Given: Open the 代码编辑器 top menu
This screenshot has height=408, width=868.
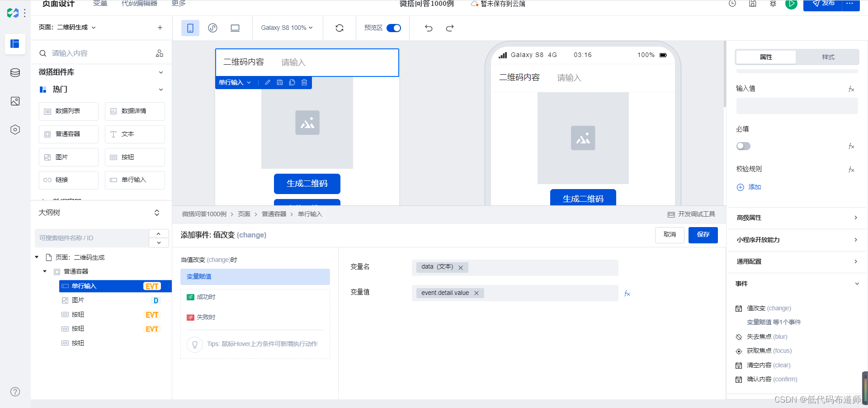Looking at the screenshot, I should (x=139, y=4).
